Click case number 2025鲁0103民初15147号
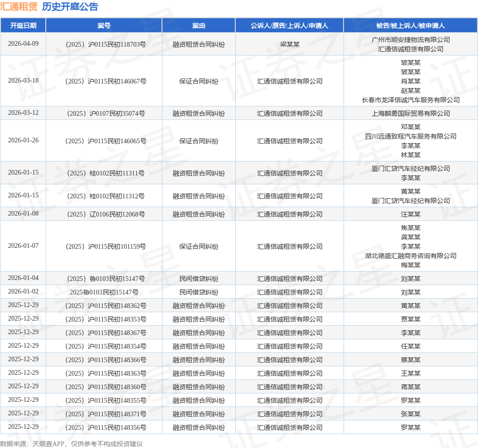478x448 pixels. point(104,292)
